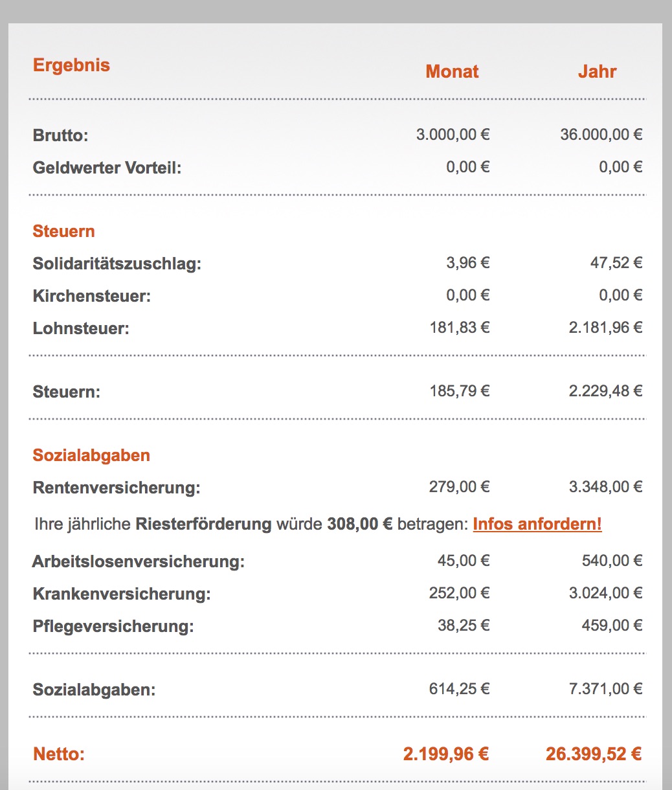Click the Steuern total monthly value 185,79 €
Screen dimensions: 672x790
coord(460,391)
